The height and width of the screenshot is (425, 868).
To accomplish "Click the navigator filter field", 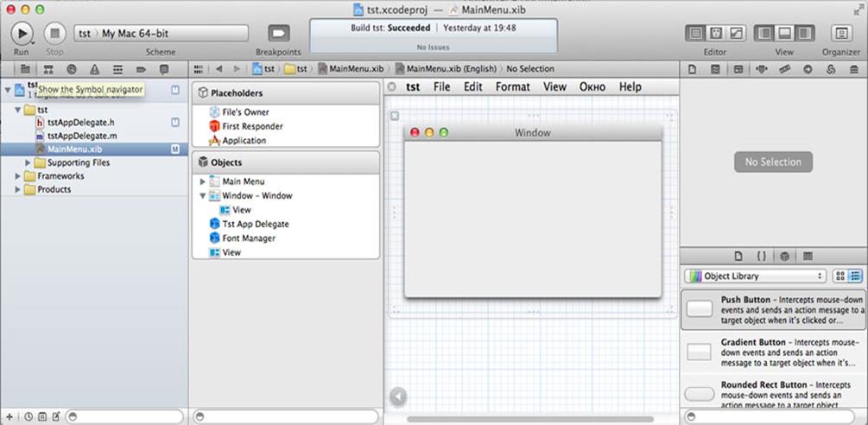I will coord(124,416).
